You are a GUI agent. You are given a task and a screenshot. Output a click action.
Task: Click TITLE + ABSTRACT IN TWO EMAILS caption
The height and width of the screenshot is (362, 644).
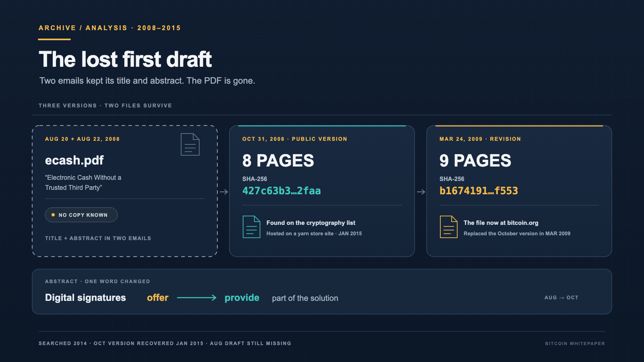click(x=98, y=238)
